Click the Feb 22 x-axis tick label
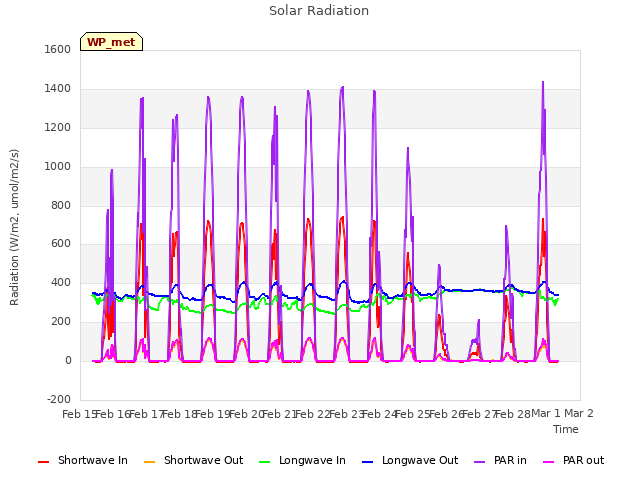The height and width of the screenshot is (480, 640). click(313, 414)
